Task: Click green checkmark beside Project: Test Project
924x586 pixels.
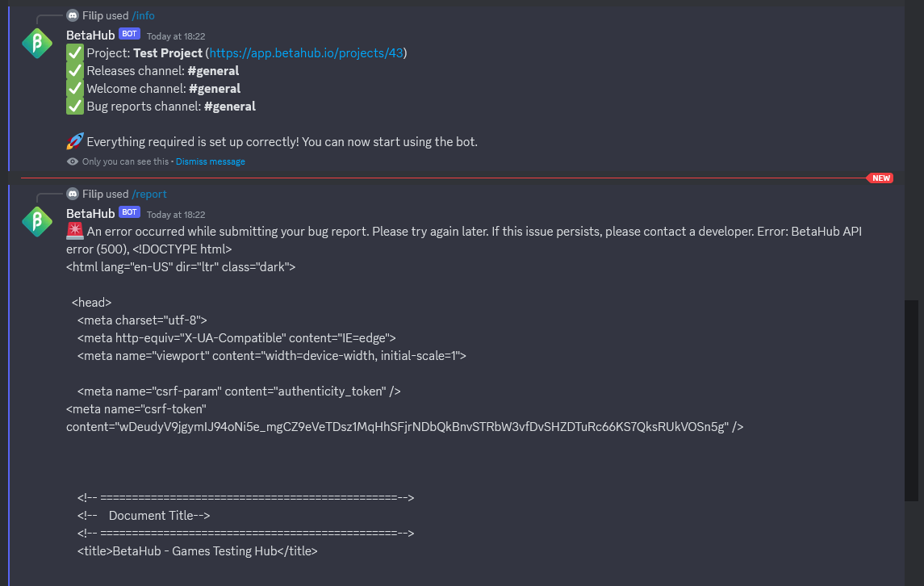Action: click(75, 53)
